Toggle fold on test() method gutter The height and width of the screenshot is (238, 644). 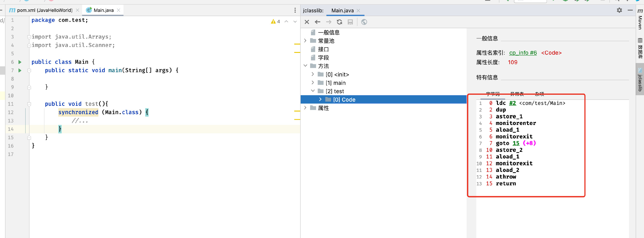(29, 104)
